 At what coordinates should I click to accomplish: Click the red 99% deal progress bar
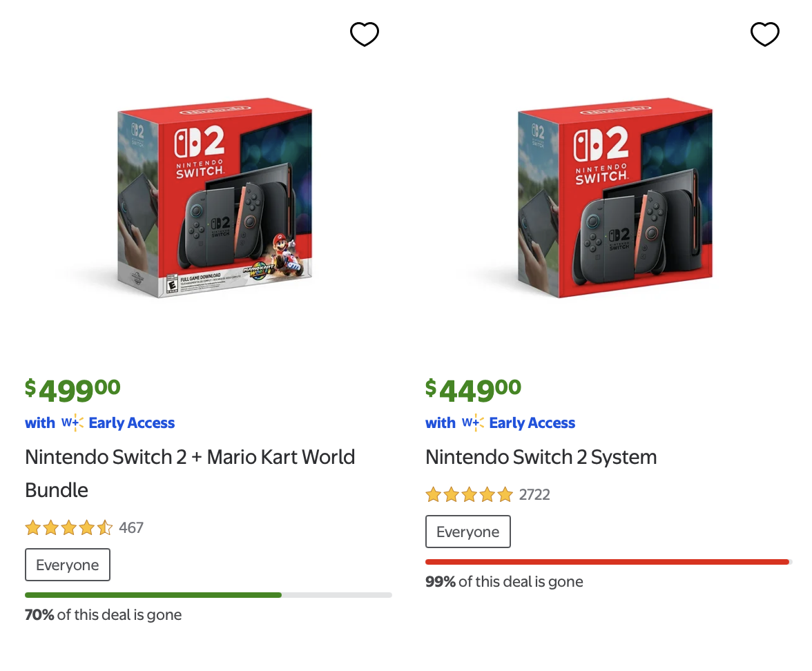pyautogui.click(x=606, y=562)
